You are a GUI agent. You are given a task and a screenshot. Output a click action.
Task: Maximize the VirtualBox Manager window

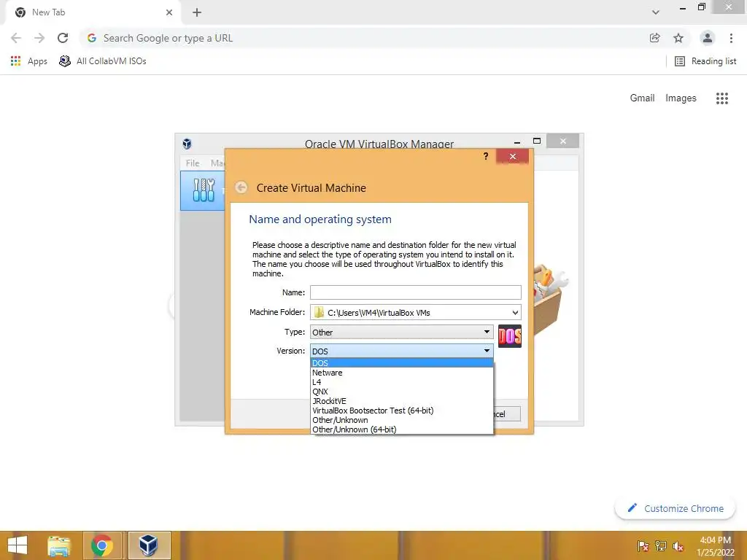click(x=537, y=141)
